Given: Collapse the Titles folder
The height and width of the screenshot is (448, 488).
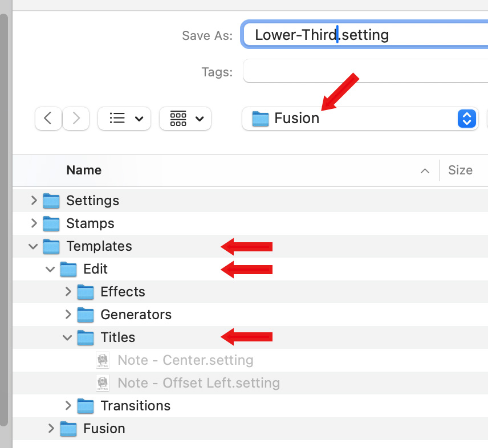Looking at the screenshot, I should 68,337.
